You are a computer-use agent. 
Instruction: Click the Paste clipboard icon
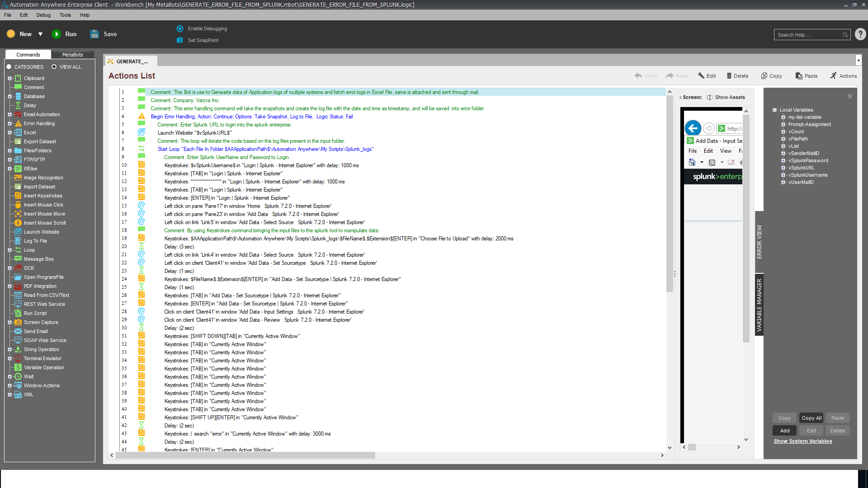[x=799, y=76]
